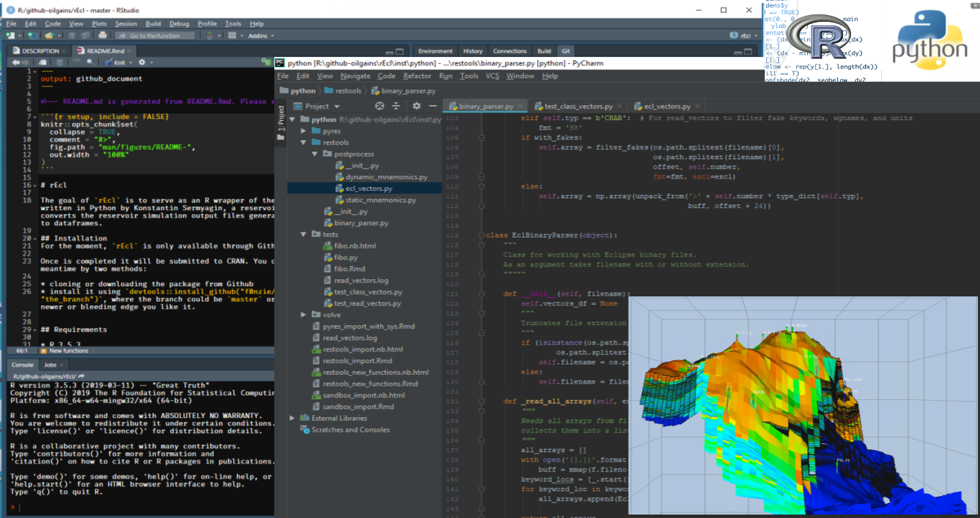Screen dimensions: 980x518
Task: Click PyCharm's locate file target icon
Action: [x=379, y=106]
